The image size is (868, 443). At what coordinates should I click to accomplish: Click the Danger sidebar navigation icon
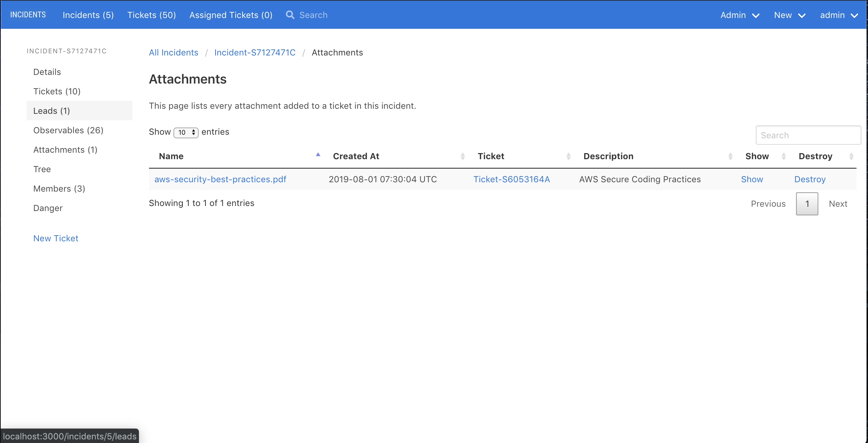click(x=48, y=208)
